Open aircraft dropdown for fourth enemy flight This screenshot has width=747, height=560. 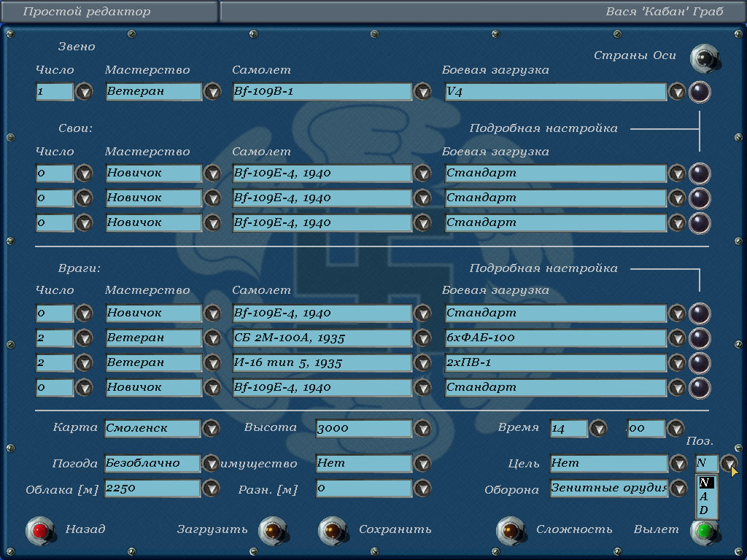(422, 388)
